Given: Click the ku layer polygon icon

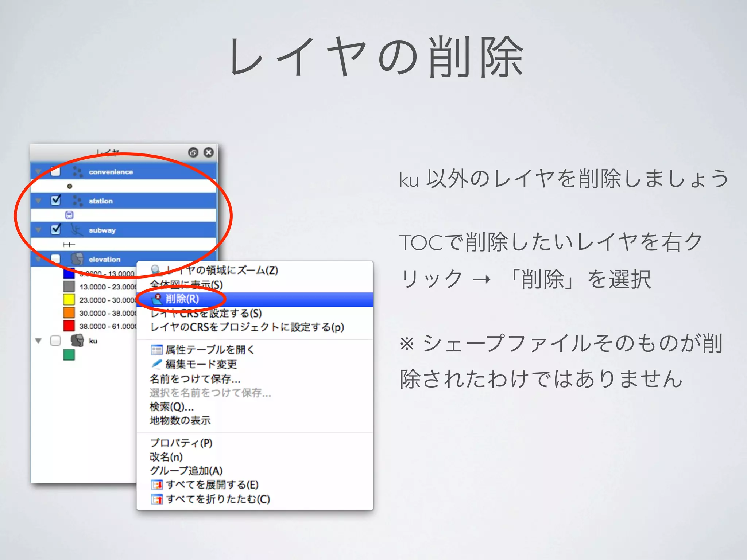Looking at the screenshot, I should point(77,341).
